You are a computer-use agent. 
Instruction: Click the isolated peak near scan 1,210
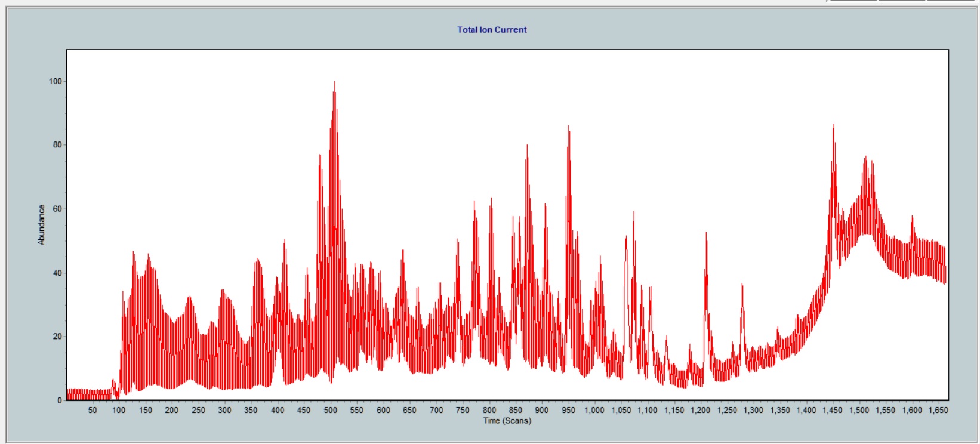coord(706,234)
